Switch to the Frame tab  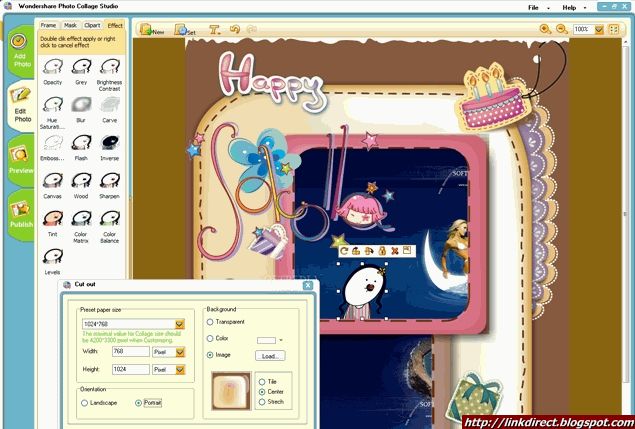(x=48, y=25)
